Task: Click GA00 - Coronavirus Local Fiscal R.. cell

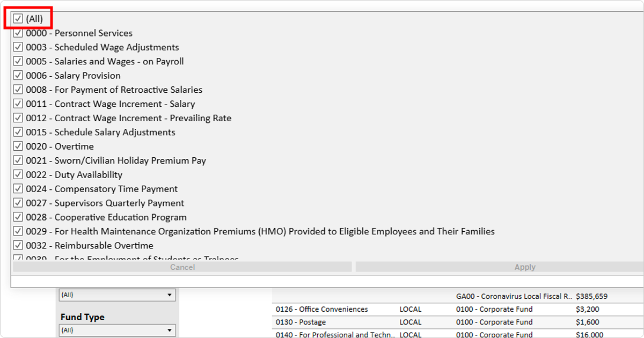Action: point(514,297)
